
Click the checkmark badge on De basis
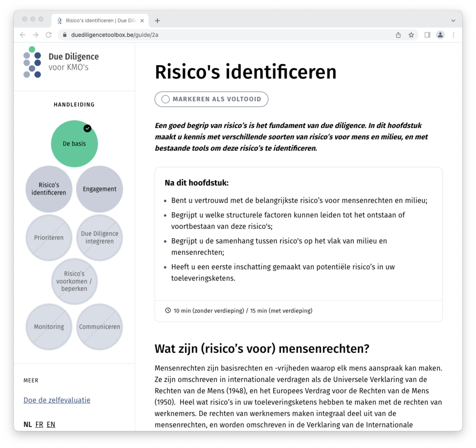click(x=87, y=128)
